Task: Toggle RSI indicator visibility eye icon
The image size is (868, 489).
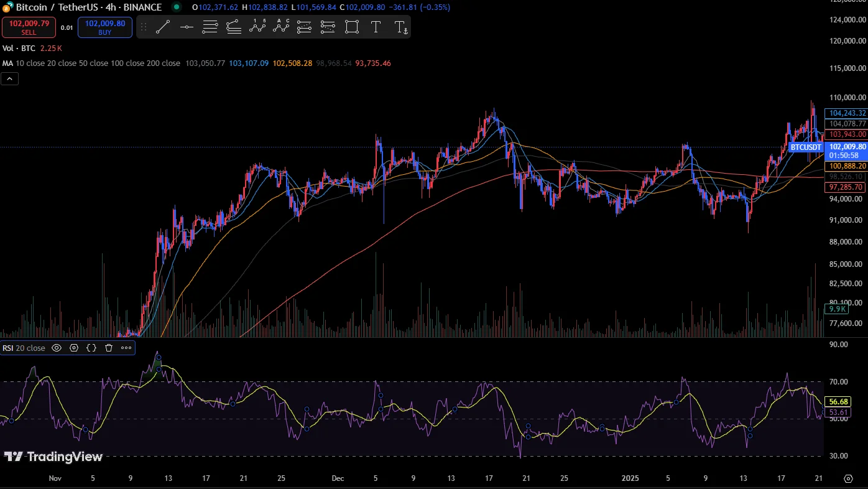Action: (x=57, y=348)
